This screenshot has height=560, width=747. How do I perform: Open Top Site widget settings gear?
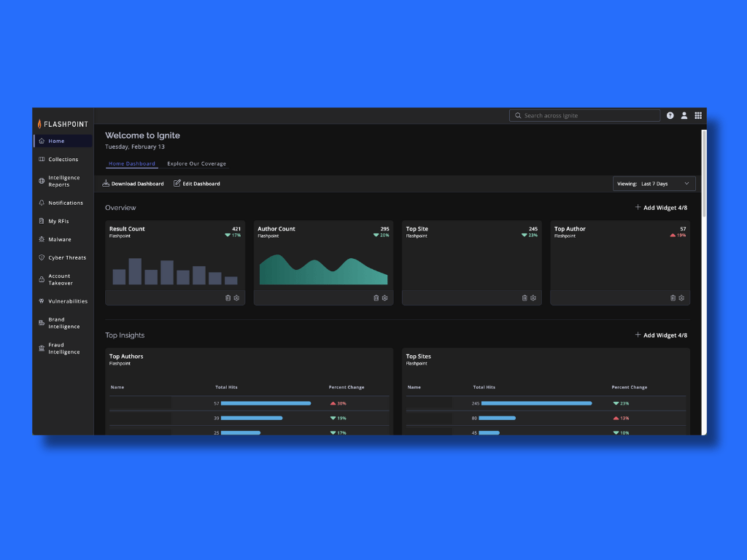[x=533, y=298]
